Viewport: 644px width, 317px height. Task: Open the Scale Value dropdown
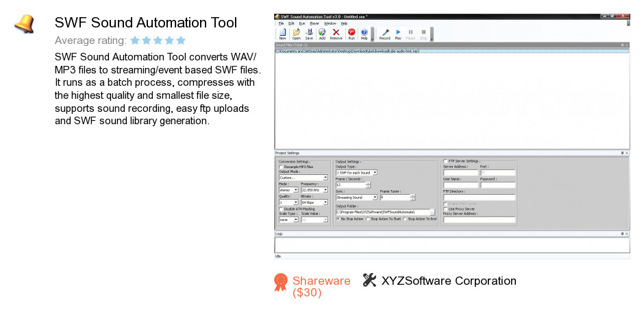[x=314, y=220]
